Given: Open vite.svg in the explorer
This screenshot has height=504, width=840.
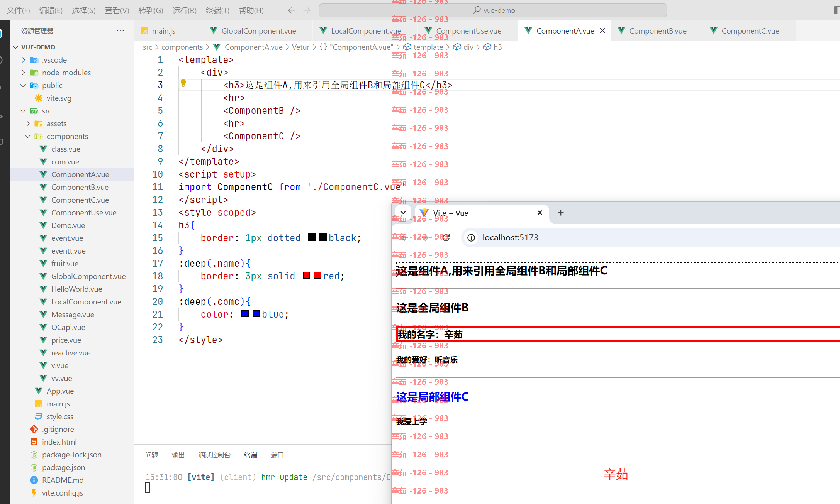Looking at the screenshot, I should 59,98.
